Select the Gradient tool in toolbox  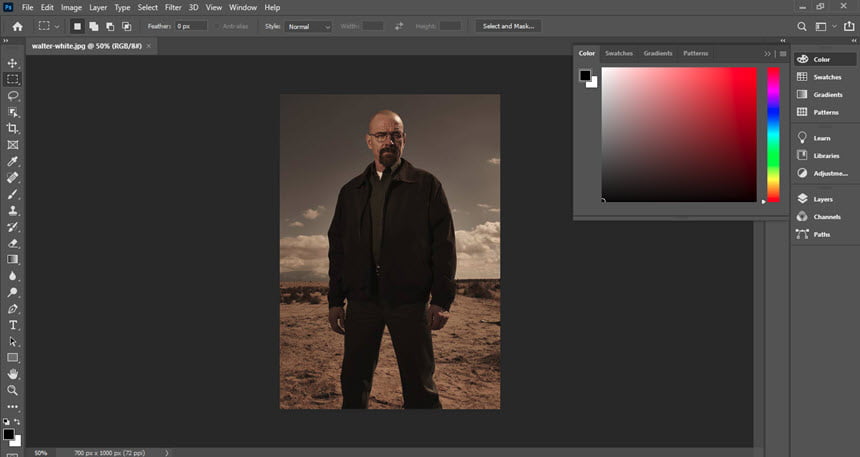(13, 259)
